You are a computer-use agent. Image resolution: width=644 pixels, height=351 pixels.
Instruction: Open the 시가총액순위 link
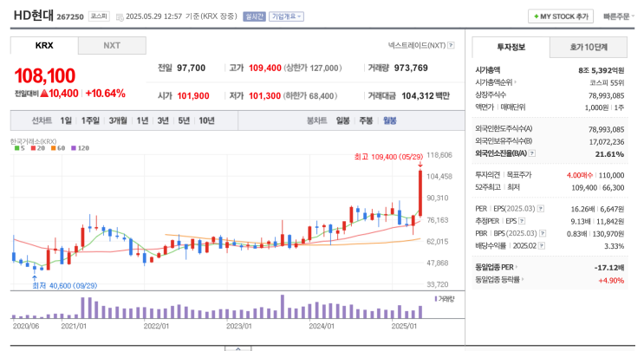pos(494,82)
